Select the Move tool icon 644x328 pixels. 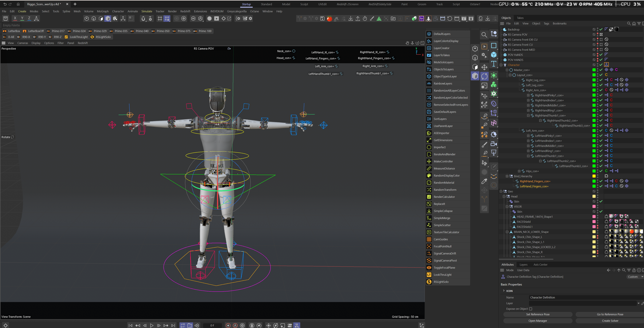point(484,67)
